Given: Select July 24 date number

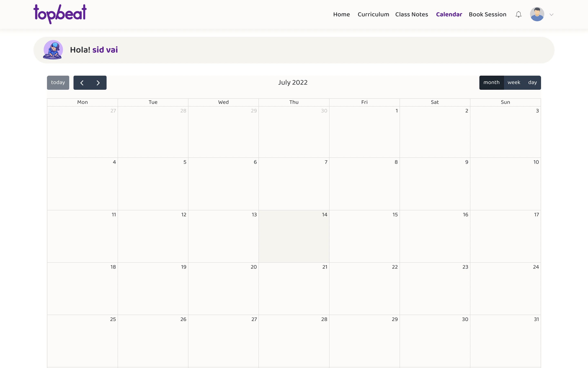Looking at the screenshot, I should click(x=536, y=267).
